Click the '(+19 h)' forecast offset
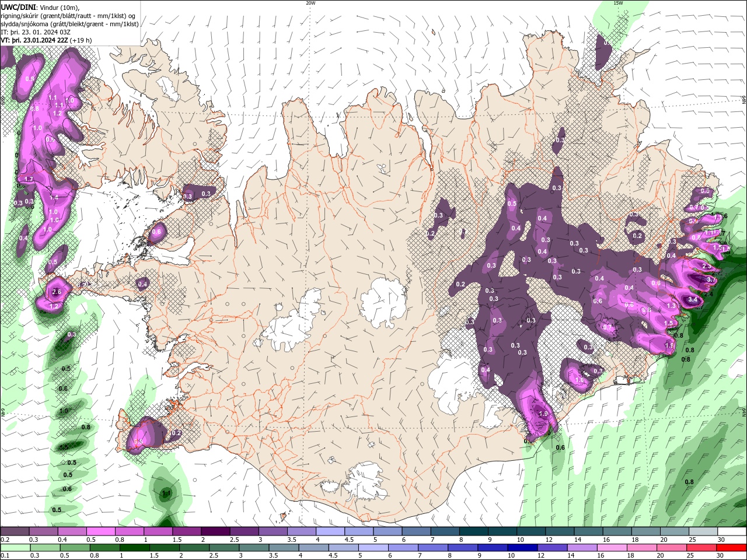The image size is (747, 560). pos(81,40)
